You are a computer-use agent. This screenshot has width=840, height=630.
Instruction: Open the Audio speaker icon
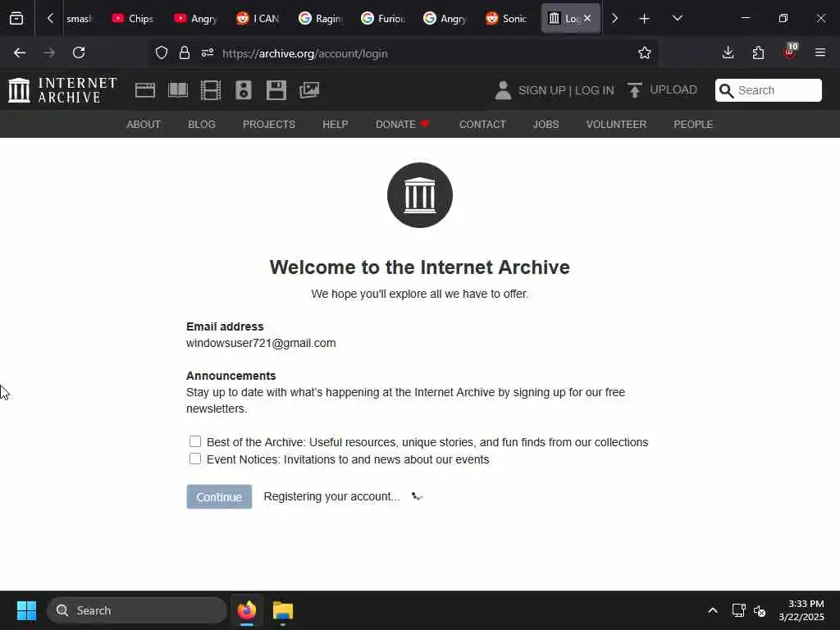[243, 90]
